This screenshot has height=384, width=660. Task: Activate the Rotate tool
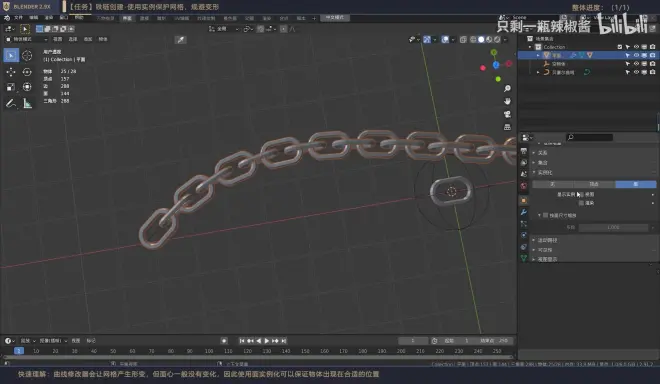tap(27, 72)
